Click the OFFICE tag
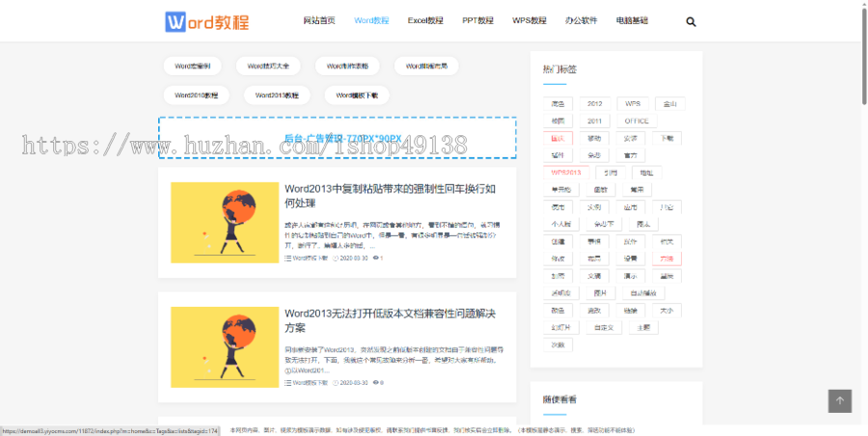The image size is (868, 436). [x=637, y=121]
